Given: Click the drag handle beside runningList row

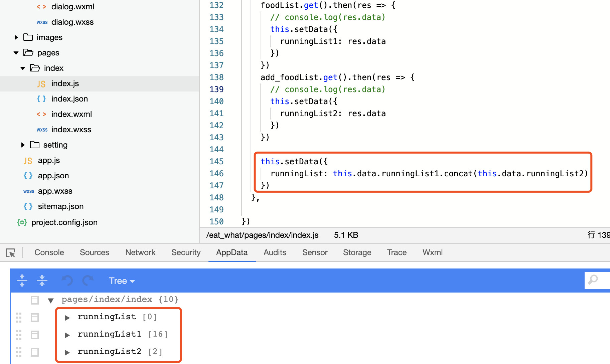Looking at the screenshot, I should (19, 317).
